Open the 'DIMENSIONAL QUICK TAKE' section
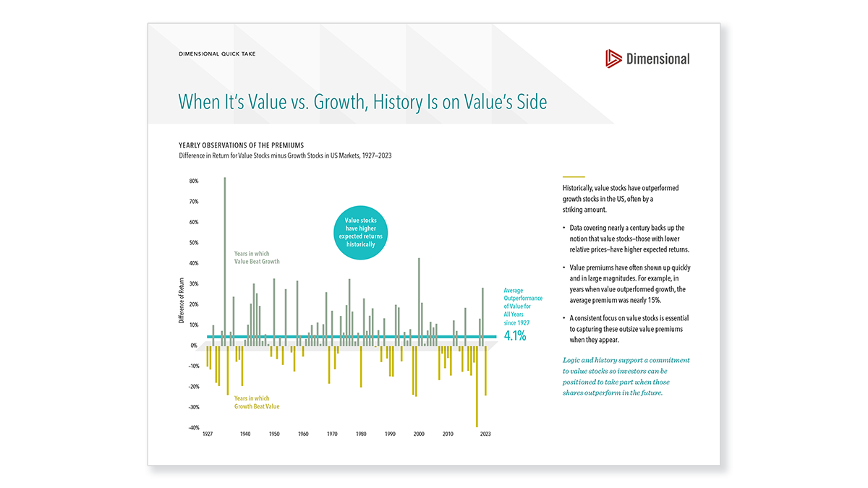This screenshot has height=488, width=868. click(x=217, y=53)
